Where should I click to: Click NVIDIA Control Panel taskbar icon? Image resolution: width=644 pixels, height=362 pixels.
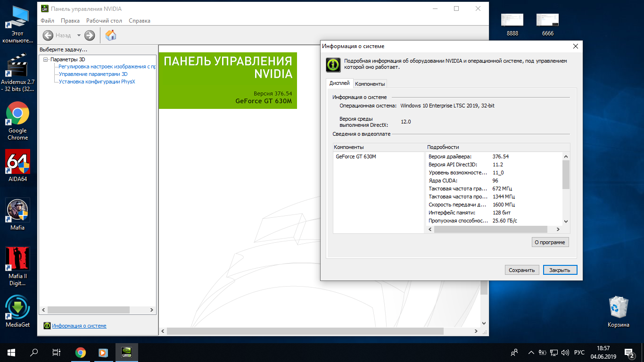(126, 352)
